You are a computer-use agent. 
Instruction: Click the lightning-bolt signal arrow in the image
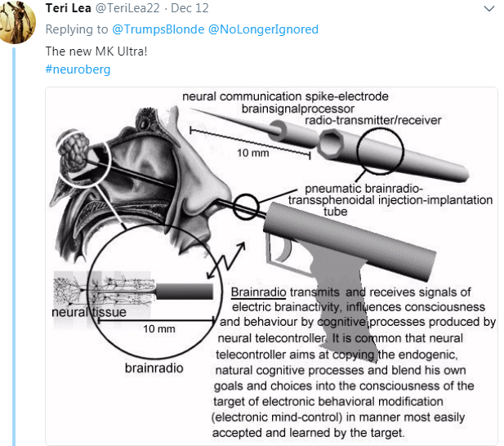[x=226, y=261]
